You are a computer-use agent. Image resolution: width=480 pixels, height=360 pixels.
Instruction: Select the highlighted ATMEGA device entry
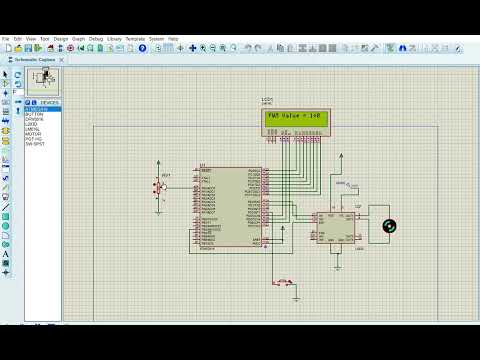[x=43, y=109]
